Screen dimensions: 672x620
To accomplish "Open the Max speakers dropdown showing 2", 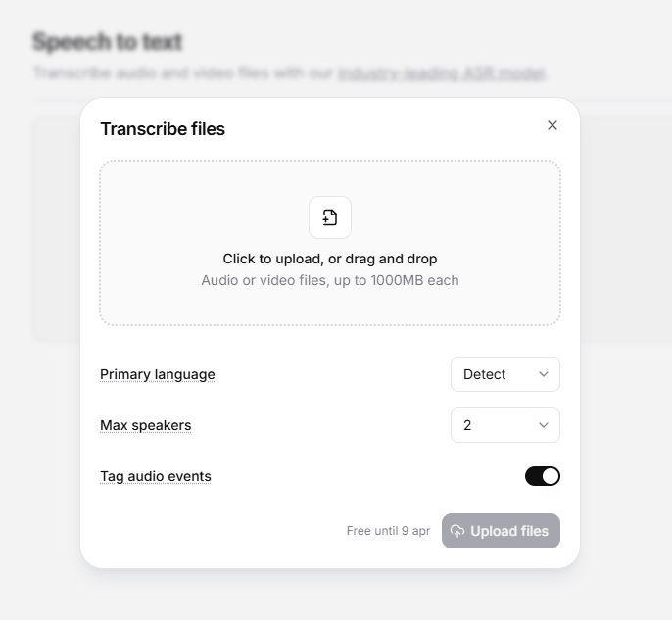I will pos(505,425).
